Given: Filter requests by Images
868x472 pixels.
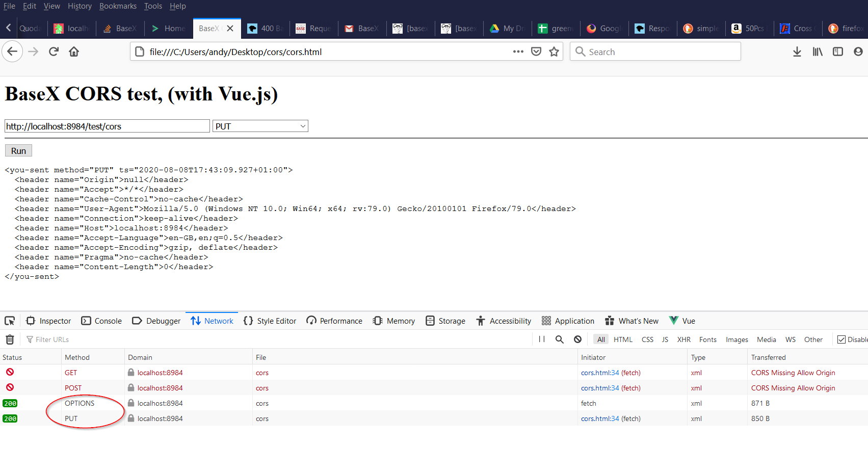Looking at the screenshot, I should [x=737, y=339].
